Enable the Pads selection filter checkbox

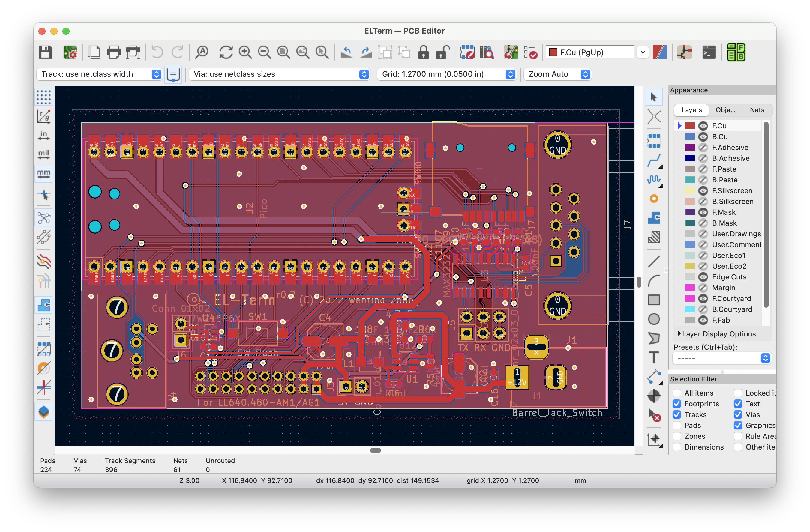676,425
